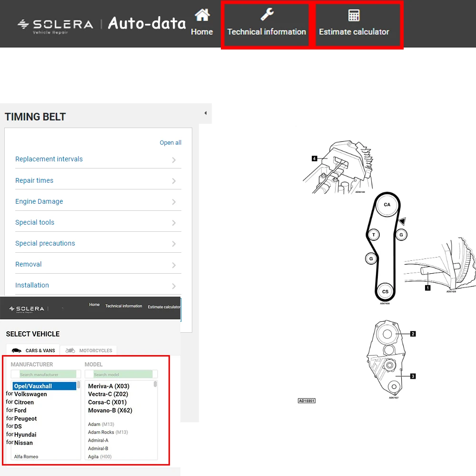Select Nissan manufacturer

pos(23,443)
